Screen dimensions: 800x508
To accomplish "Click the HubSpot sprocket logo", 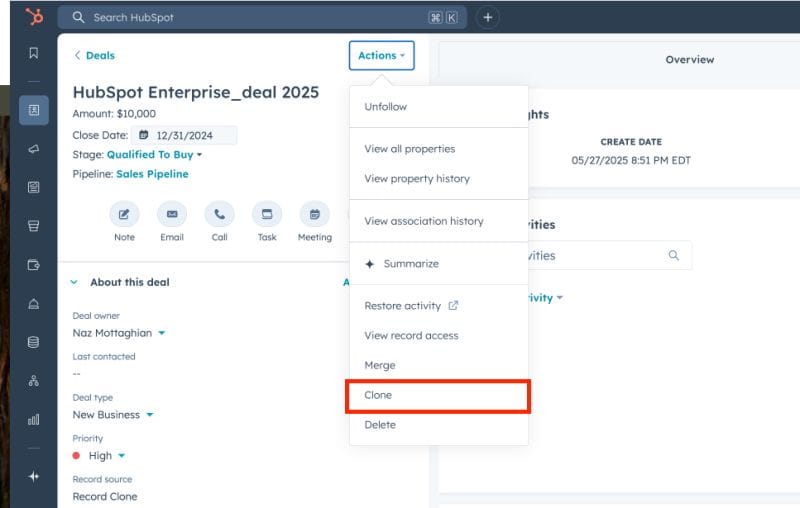I will [34, 17].
